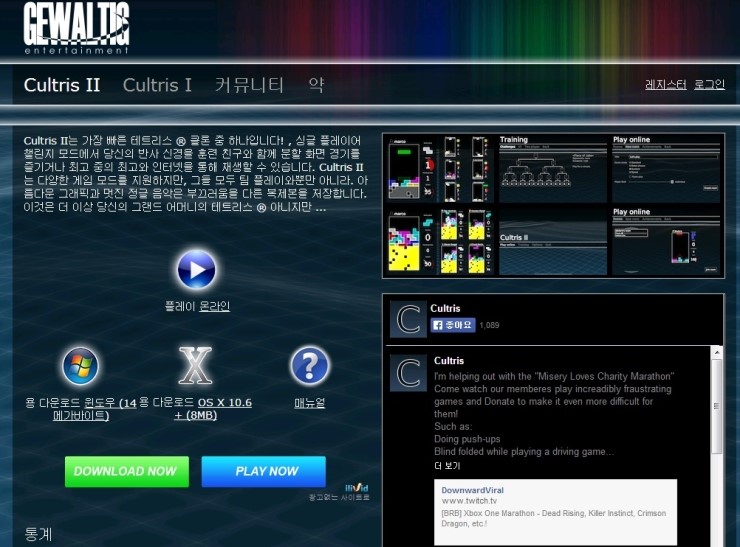Click the 1,089 likes count

click(x=489, y=325)
